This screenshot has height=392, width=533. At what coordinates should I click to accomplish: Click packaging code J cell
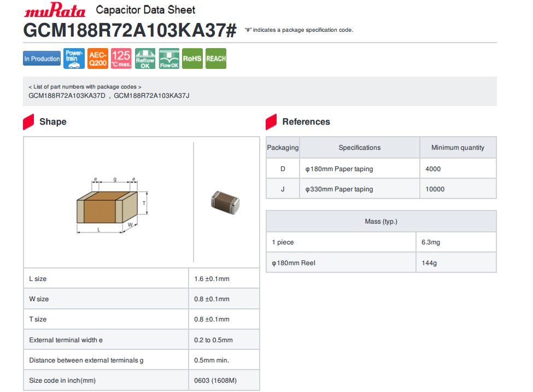pyautogui.click(x=283, y=189)
